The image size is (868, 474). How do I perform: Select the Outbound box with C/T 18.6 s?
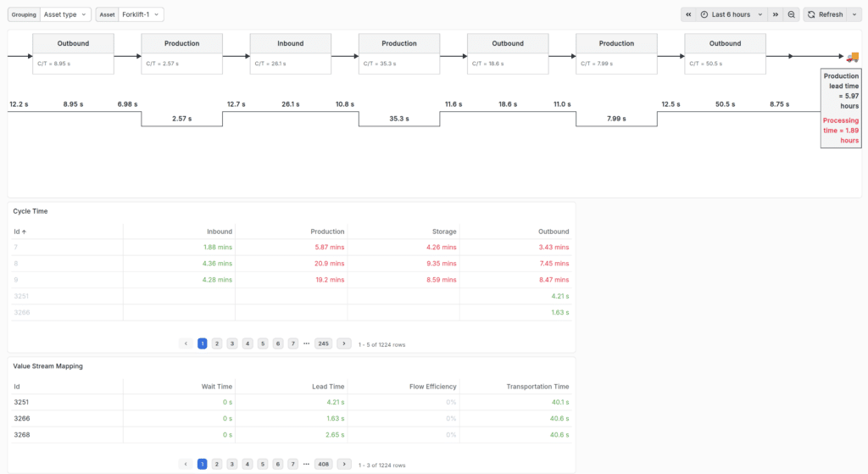pos(508,53)
